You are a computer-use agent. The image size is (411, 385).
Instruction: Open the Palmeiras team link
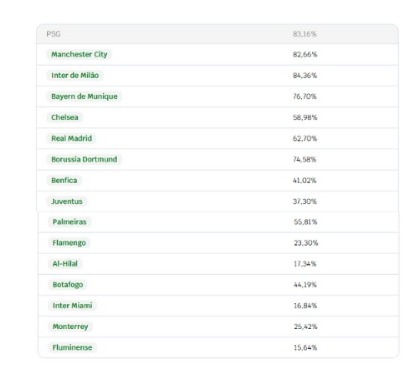(69, 222)
